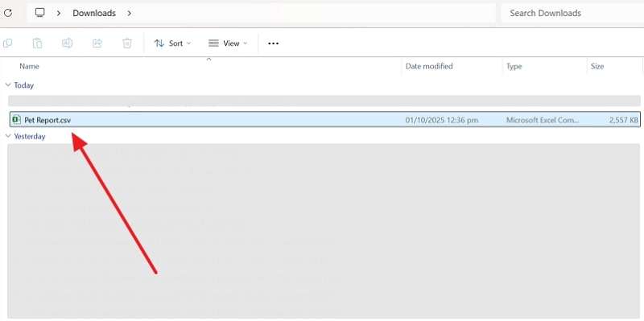The width and height of the screenshot is (644, 321).
Task: Expand chevron after the monitor icon
Action: click(59, 13)
